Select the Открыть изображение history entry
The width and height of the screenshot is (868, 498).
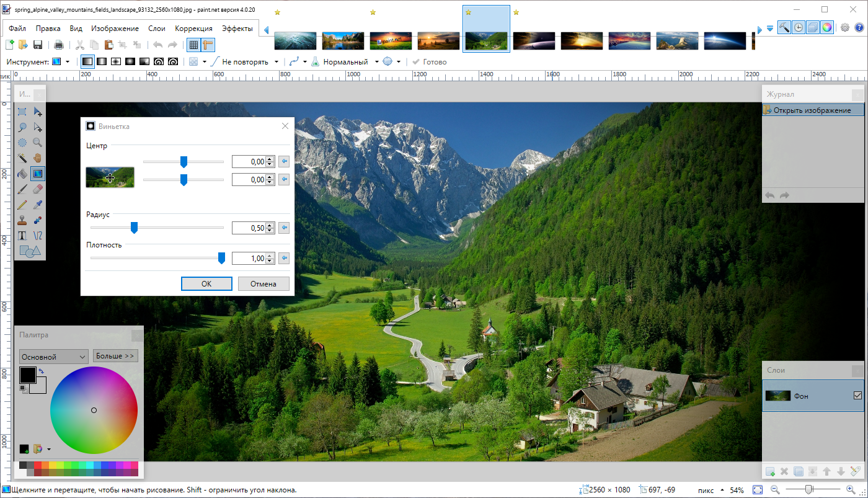813,110
